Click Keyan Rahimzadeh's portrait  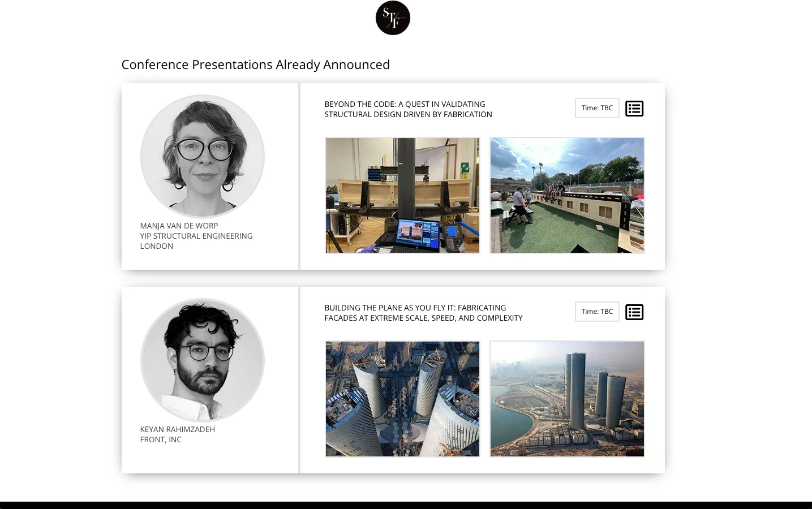click(203, 360)
